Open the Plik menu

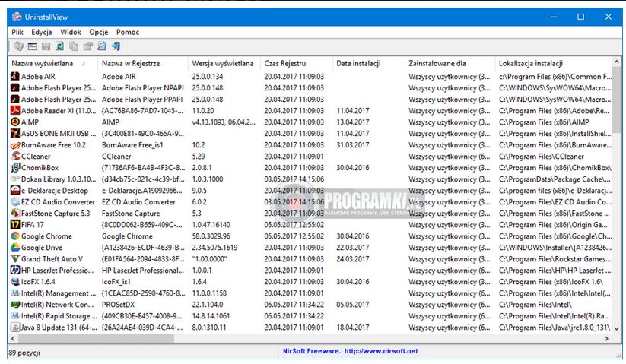(17, 32)
